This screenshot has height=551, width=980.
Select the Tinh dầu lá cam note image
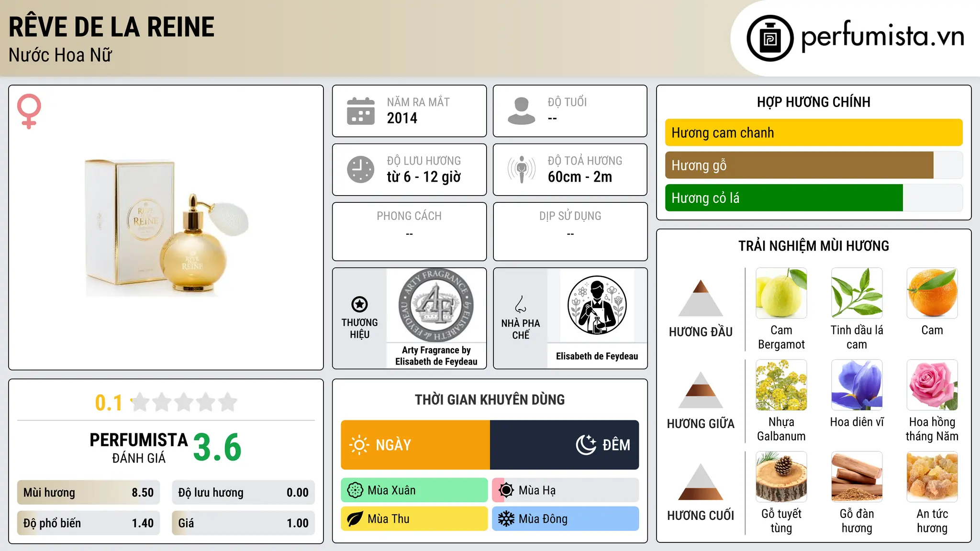857,293
